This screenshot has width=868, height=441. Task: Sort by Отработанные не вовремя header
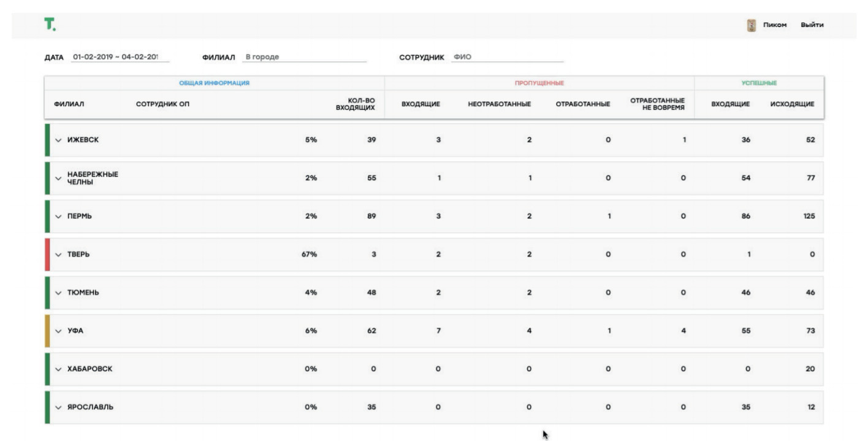point(658,104)
